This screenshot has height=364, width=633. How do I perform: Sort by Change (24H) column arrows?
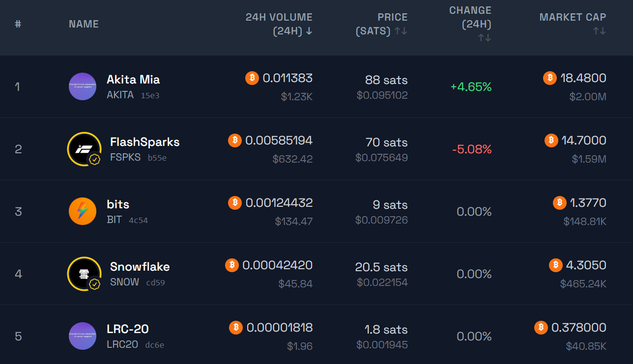click(485, 38)
